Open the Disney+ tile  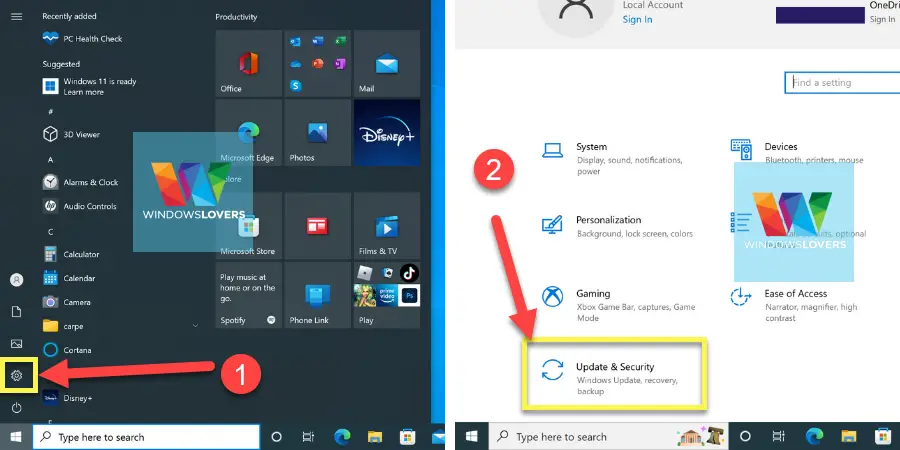[387, 133]
